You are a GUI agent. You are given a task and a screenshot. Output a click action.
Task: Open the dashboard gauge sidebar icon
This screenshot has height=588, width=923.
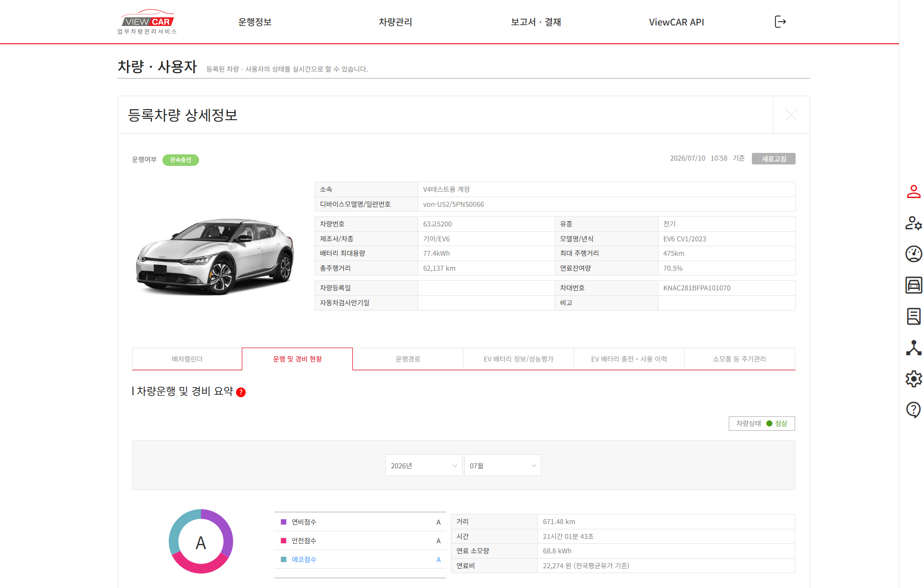(913, 254)
